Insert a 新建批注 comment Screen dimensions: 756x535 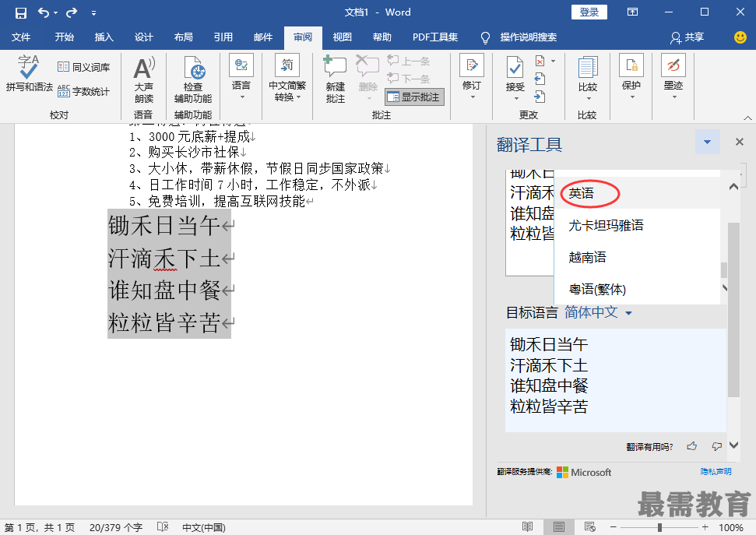pos(335,79)
